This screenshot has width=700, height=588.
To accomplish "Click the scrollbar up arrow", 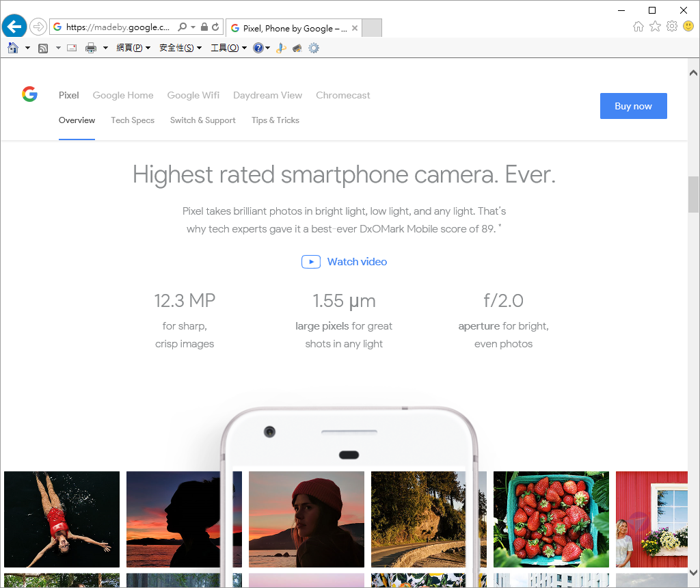I will click(693, 72).
